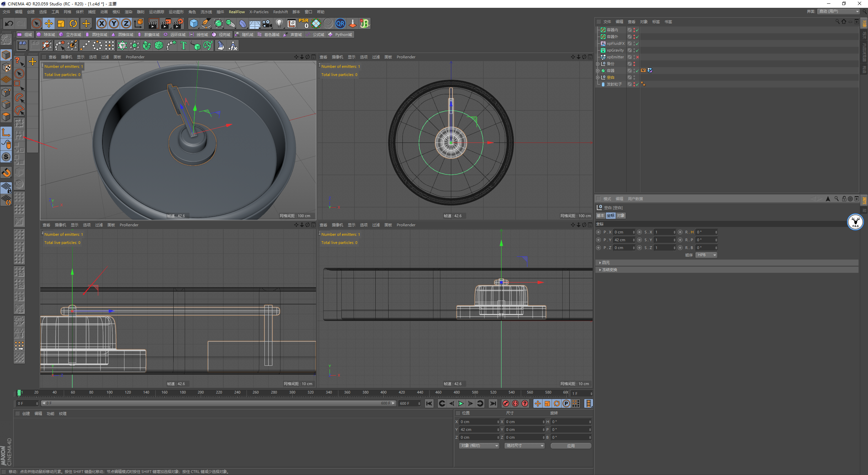Open the Render Settings clapperboard with gear
The height and width of the screenshot is (475, 868).
[x=178, y=23]
